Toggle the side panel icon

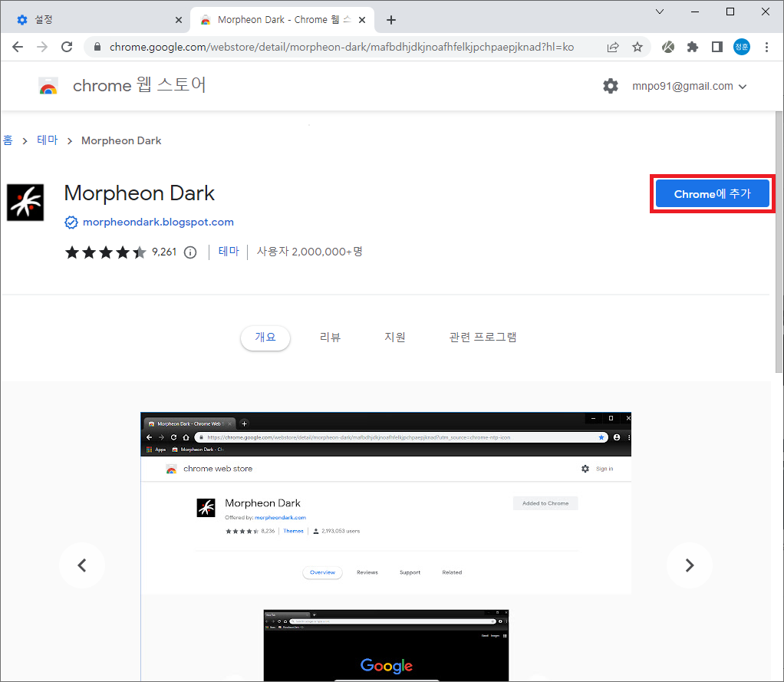click(x=717, y=47)
